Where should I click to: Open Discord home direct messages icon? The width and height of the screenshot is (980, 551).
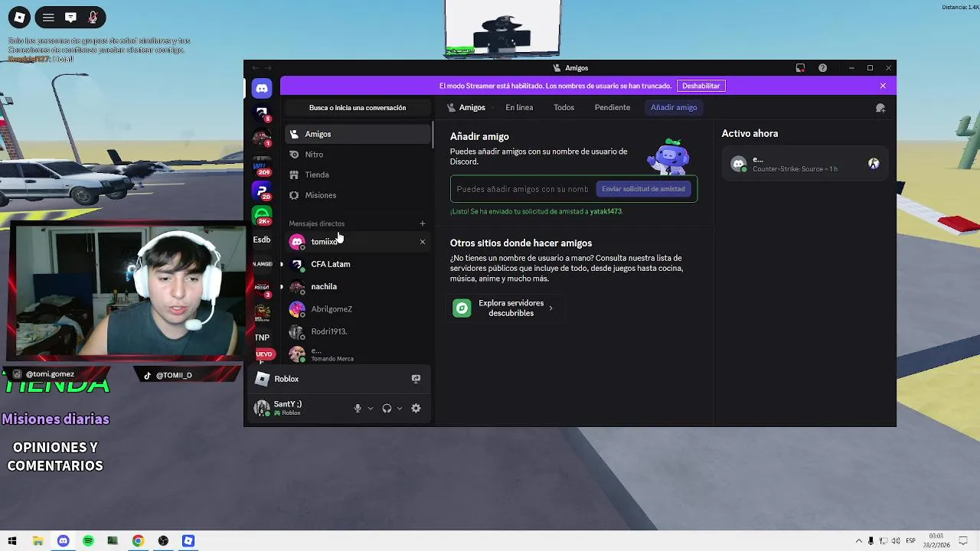point(262,89)
